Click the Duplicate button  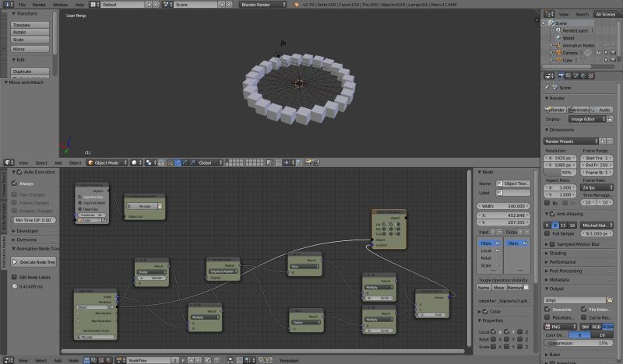30,72
